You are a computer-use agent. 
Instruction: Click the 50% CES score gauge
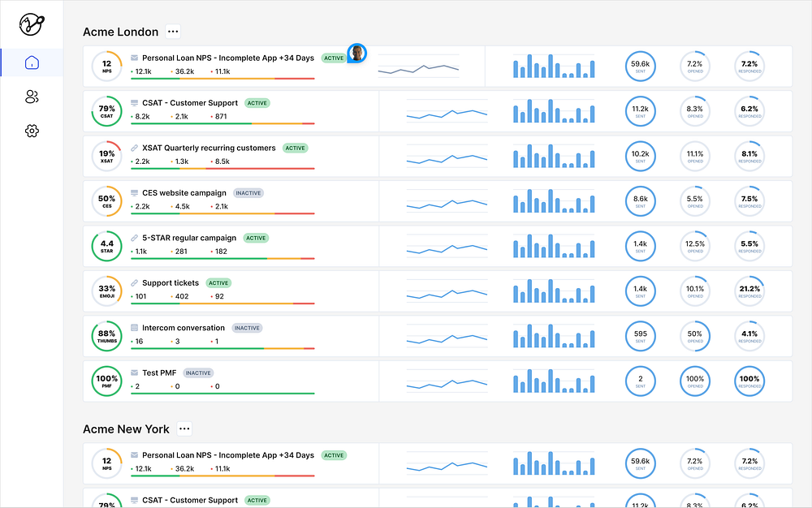tap(106, 201)
